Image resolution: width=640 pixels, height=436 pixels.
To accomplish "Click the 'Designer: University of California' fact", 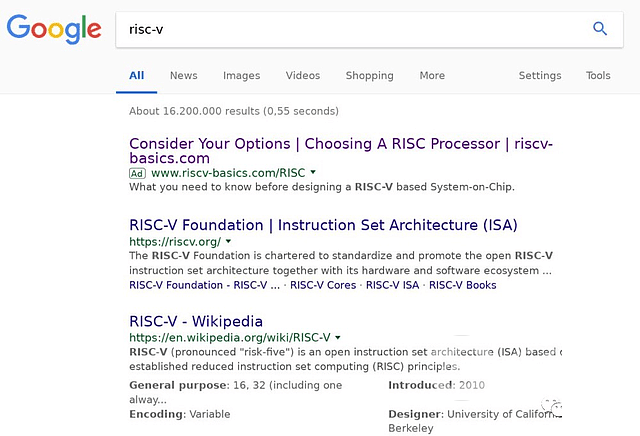I will click(x=475, y=421).
